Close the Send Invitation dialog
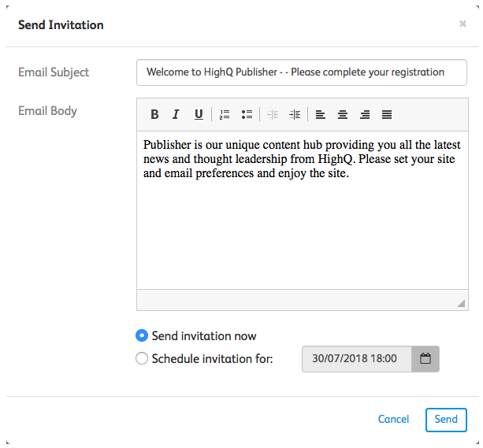The height and width of the screenshot is (448, 483). click(463, 24)
